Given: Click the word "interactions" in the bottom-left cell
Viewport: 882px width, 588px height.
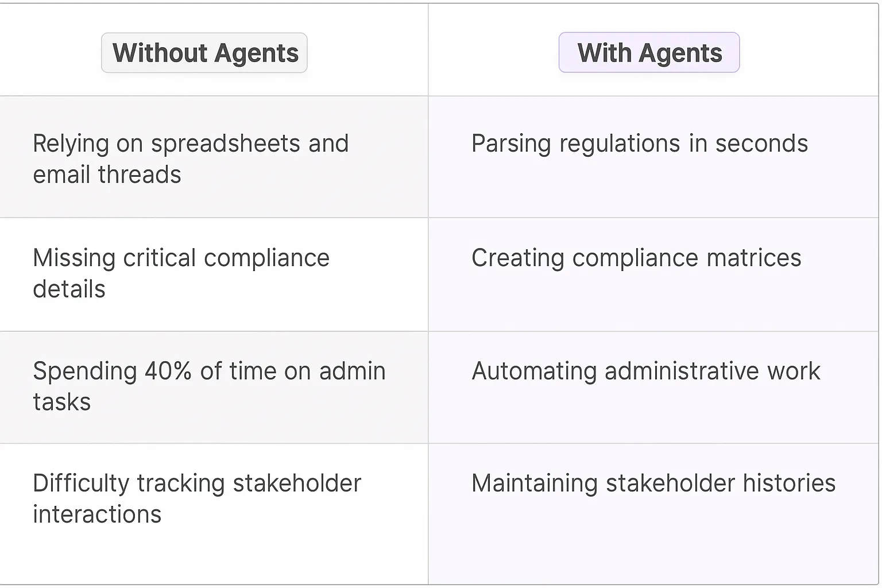Looking at the screenshot, I should click(97, 514).
